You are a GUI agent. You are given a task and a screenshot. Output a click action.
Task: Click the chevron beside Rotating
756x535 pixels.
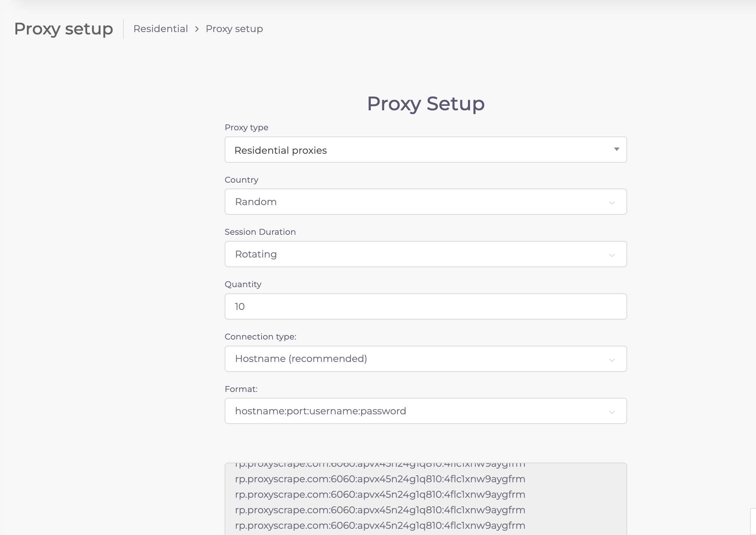pyautogui.click(x=612, y=255)
